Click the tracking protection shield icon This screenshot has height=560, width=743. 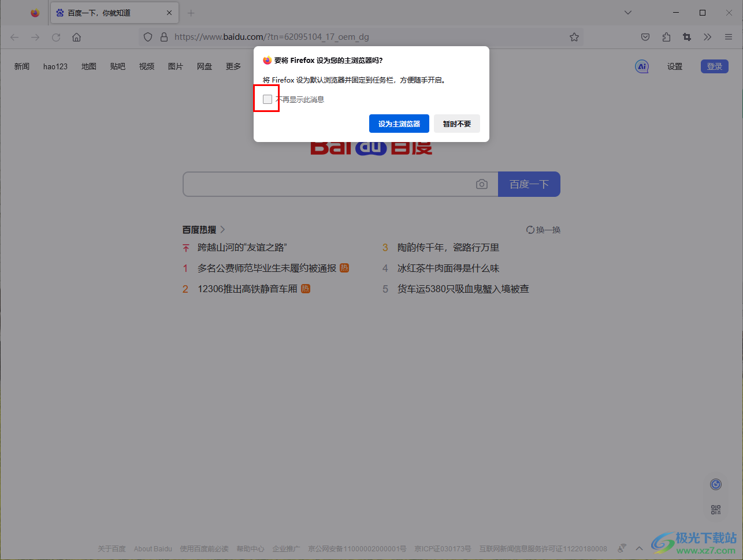148,37
